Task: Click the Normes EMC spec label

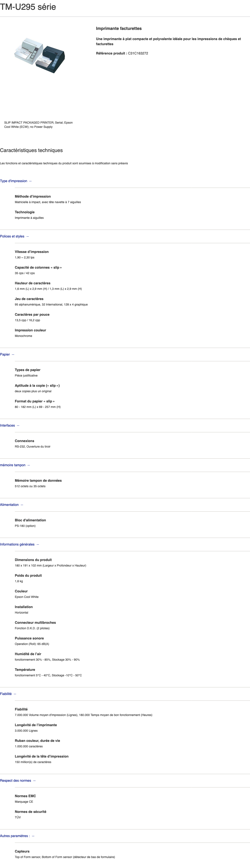Action: pos(25,796)
